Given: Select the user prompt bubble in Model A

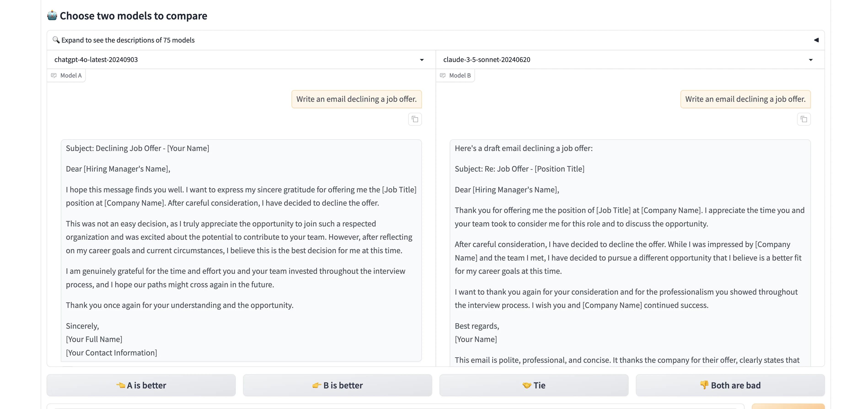Looking at the screenshot, I should pos(356,99).
